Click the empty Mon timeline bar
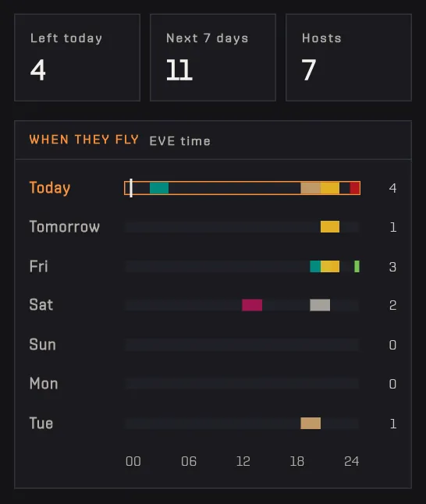Image resolution: width=426 pixels, height=504 pixels. 242,384
